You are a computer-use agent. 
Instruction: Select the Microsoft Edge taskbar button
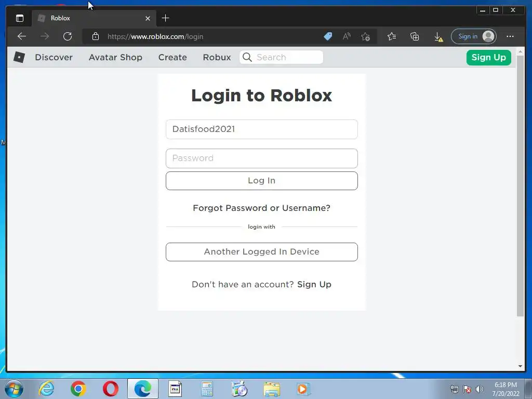pos(143,389)
